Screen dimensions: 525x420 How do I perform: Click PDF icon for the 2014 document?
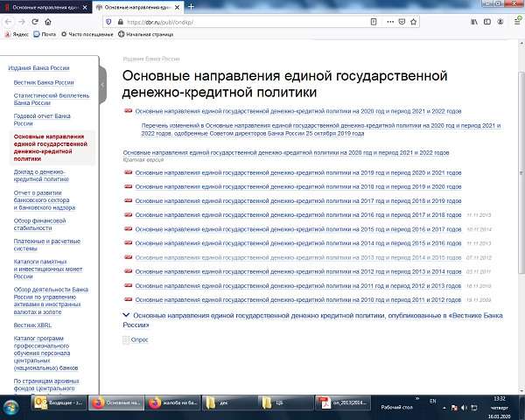129,243
